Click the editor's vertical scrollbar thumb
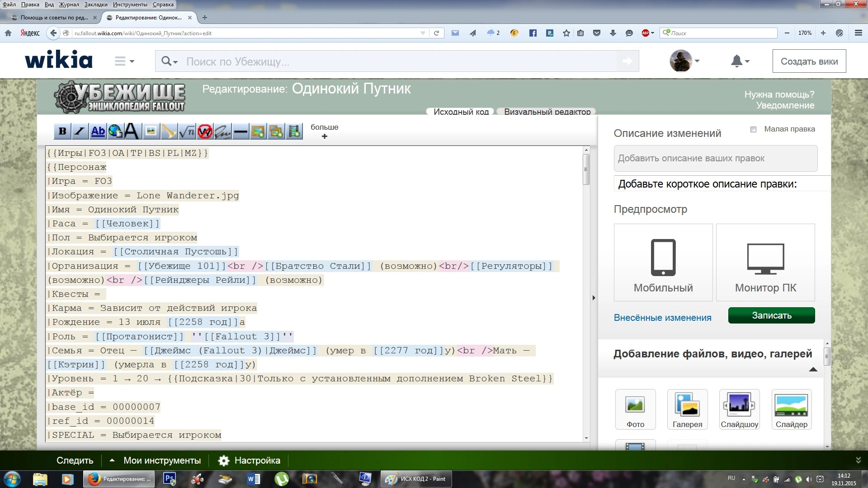Image resolution: width=868 pixels, height=488 pixels. pyautogui.click(x=586, y=169)
